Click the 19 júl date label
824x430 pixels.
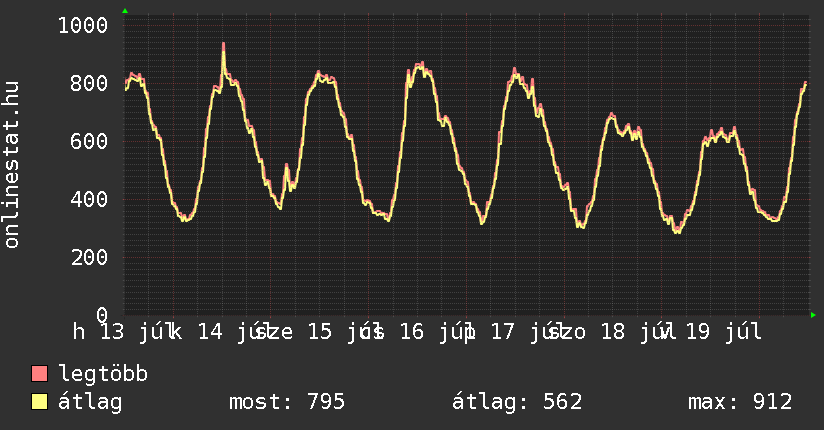tap(724, 332)
